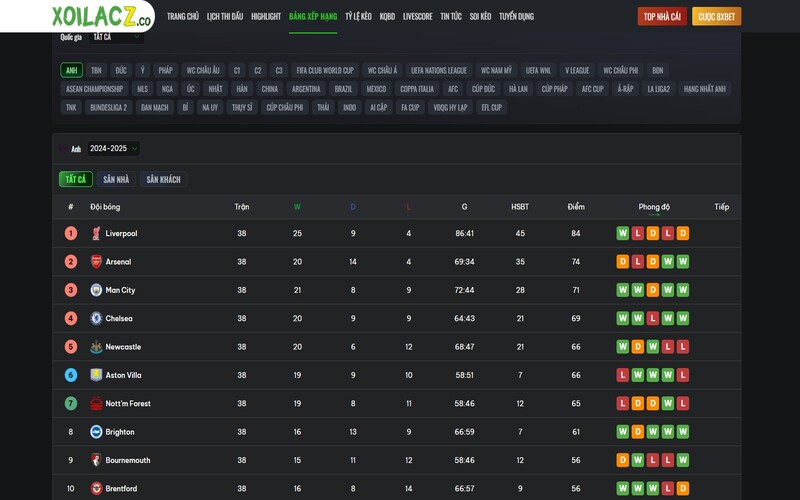
Task: Select the TBN league filter chip
Action: point(96,70)
